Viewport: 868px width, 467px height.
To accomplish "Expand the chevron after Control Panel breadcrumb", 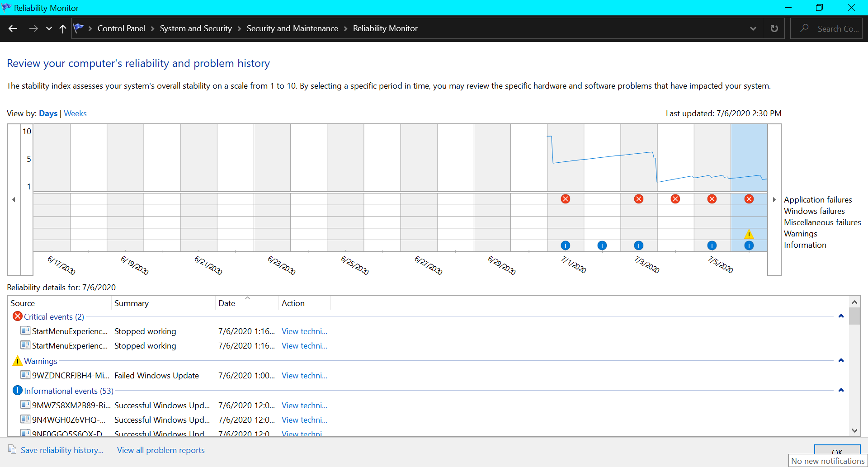I will (152, 28).
